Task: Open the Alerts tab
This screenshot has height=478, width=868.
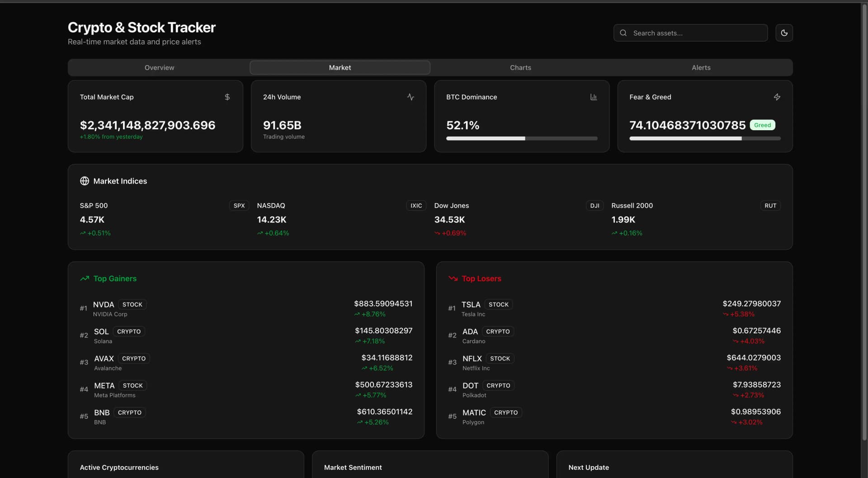Action: tap(701, 67)
